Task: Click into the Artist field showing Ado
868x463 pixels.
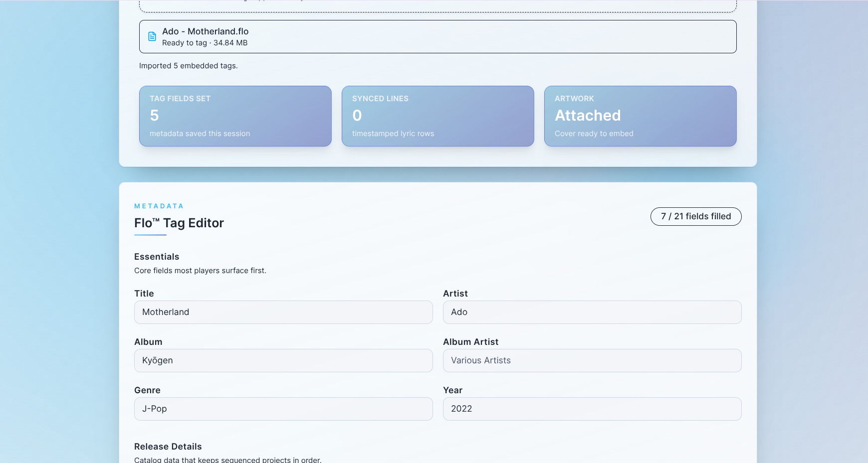Action: (592, 312)
